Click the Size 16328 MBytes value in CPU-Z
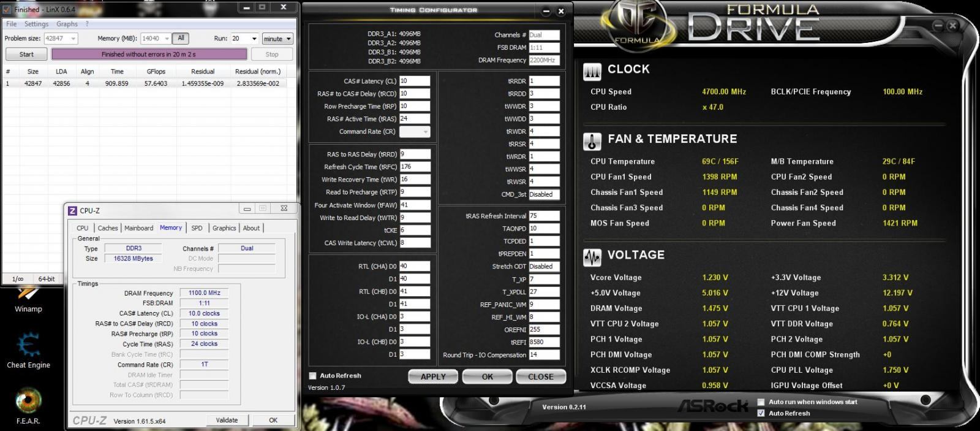This screenshot has width=980, height=431. [133, 259]
